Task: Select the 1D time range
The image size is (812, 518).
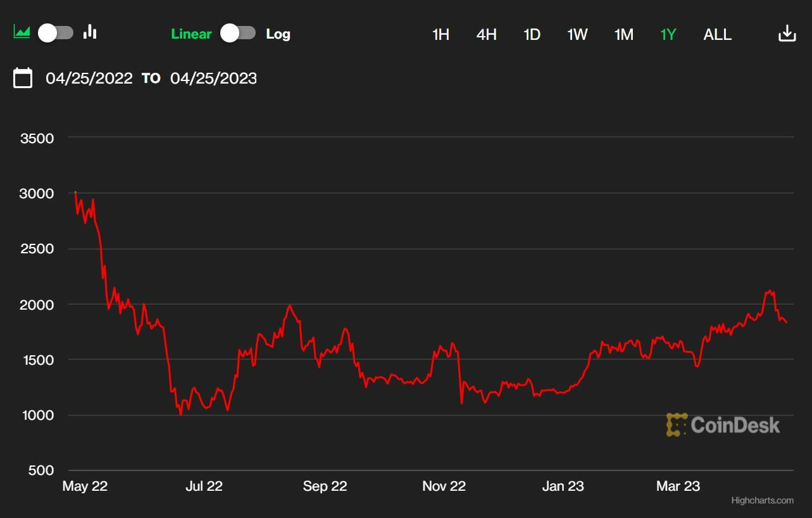Action: pyautogui.click(x=532, y=34)
